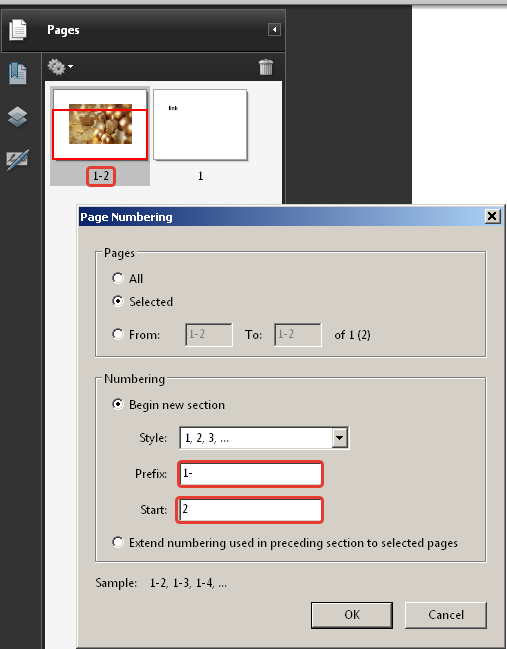The width and height of the screenshot is (507, 649).
Task: Click the Prefix text field
Action: point(250,474)
